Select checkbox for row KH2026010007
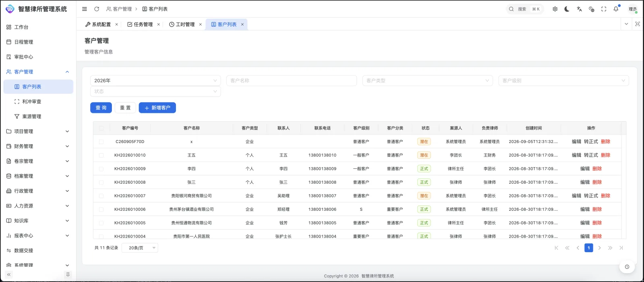Viewport: 644px width, 282px height. coord(101,196)
